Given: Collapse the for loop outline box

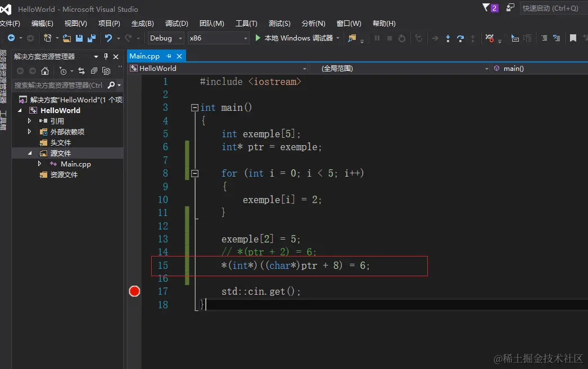Looking at the screenshot, I should pyautogui.click(x=195, y=173).
